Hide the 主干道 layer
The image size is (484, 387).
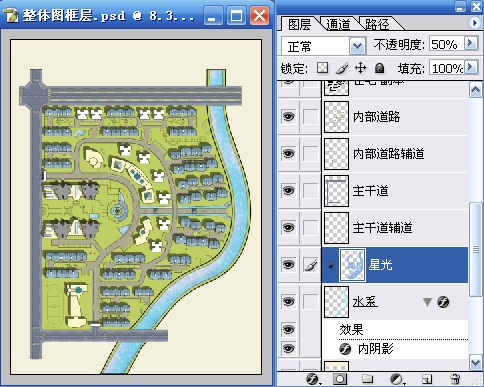[x=289, y=191]
